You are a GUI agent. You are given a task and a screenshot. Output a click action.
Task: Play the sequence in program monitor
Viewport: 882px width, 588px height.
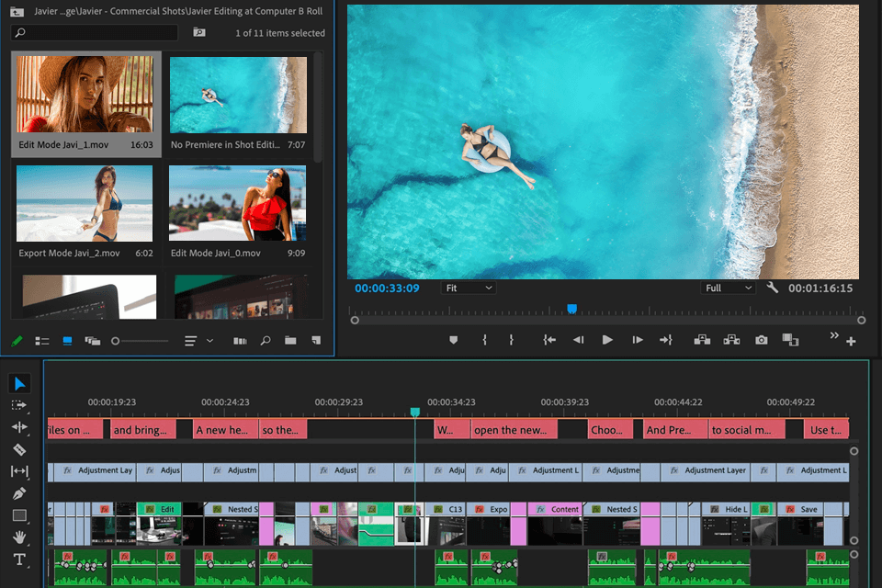[607, 340]
